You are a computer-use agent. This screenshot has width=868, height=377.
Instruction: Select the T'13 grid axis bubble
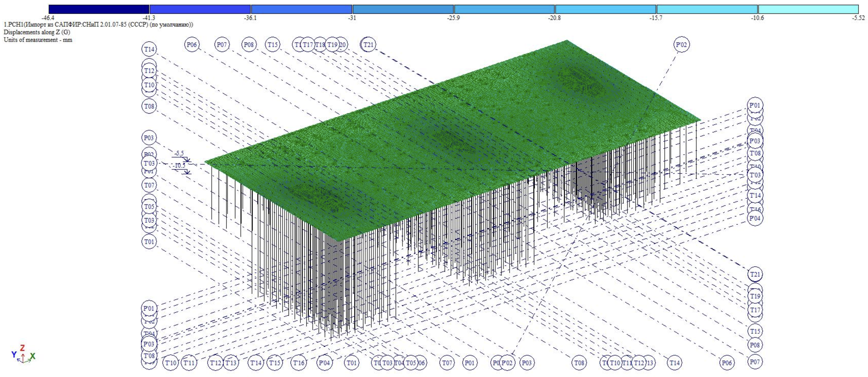tap(231, 363)
